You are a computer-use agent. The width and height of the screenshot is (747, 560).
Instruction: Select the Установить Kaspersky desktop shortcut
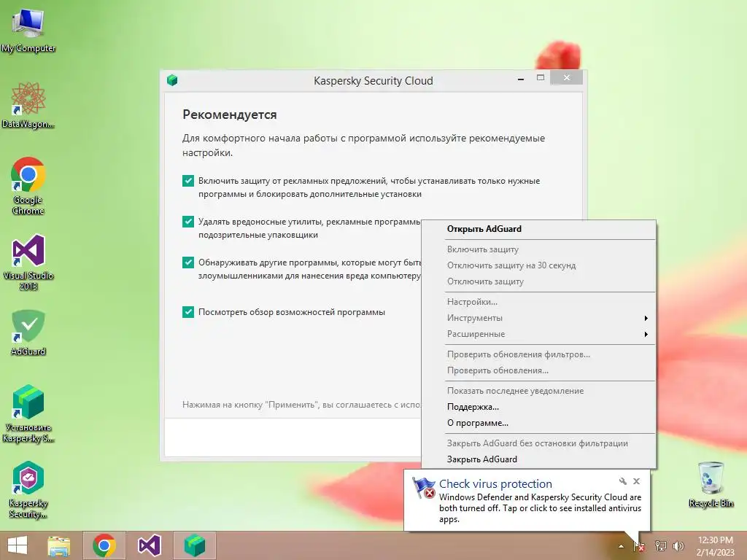[x=28, y=414]
